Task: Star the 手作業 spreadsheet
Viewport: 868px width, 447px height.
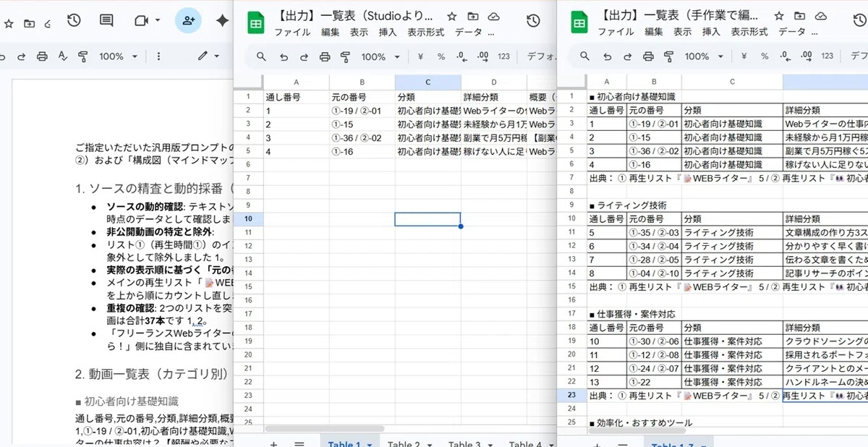Action: click(779, 16)
